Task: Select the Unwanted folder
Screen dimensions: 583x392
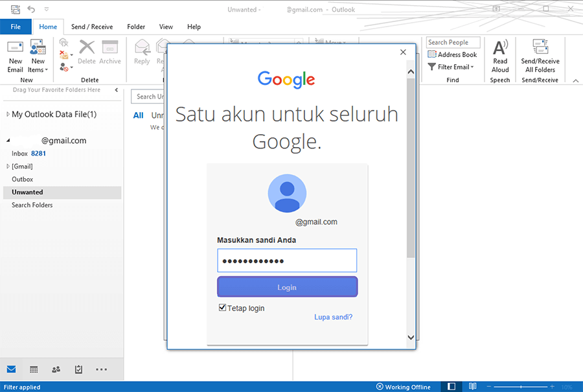Action: [x=62, y=192]
